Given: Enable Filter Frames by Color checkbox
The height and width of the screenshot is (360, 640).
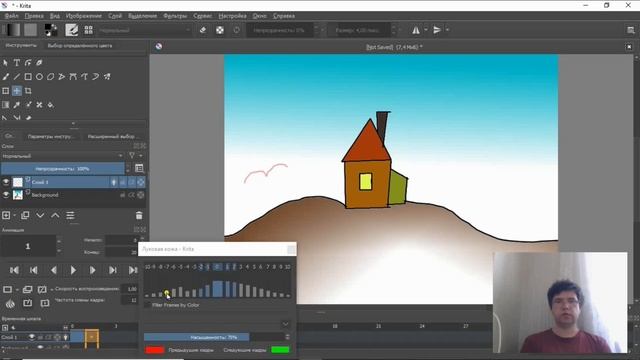Looking at the screenshot, I should coord(147,305).
